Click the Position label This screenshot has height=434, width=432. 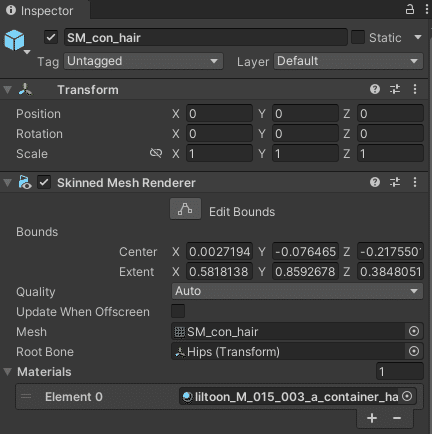[38, 114]
